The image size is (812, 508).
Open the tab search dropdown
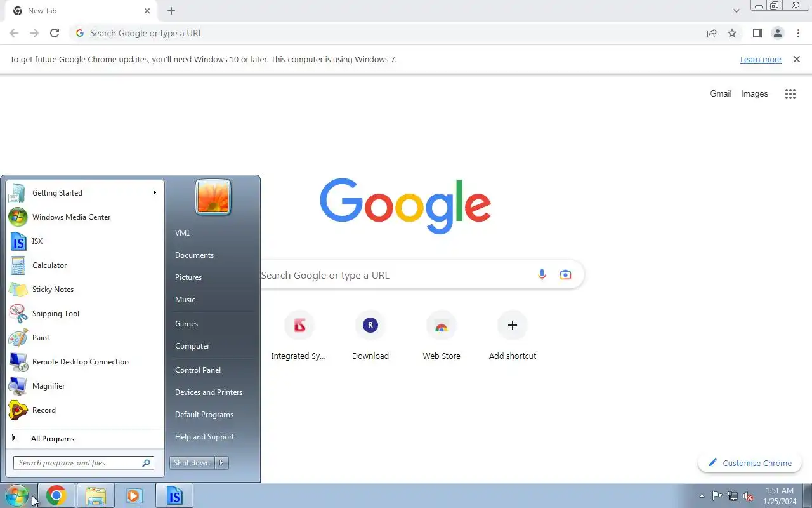click(x=736, y=11)
